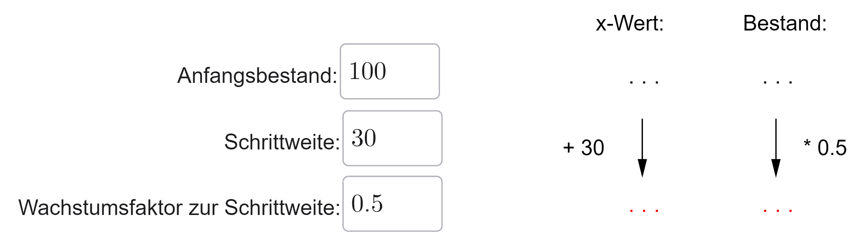The height and width of the screenshot is (241, 868).
Task: Click the Wachstumsfaktor zur Schrittweite label
Action: (x=179, y=208)
